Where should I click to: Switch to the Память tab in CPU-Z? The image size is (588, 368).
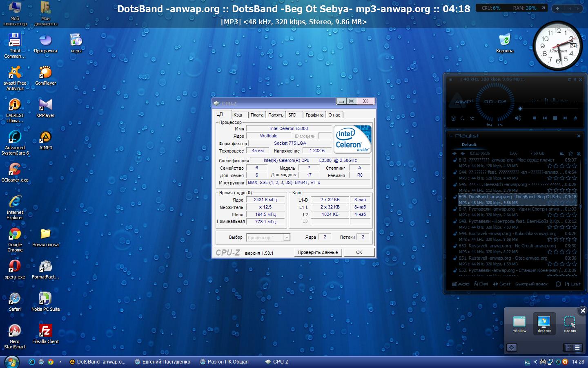[276, 115]
